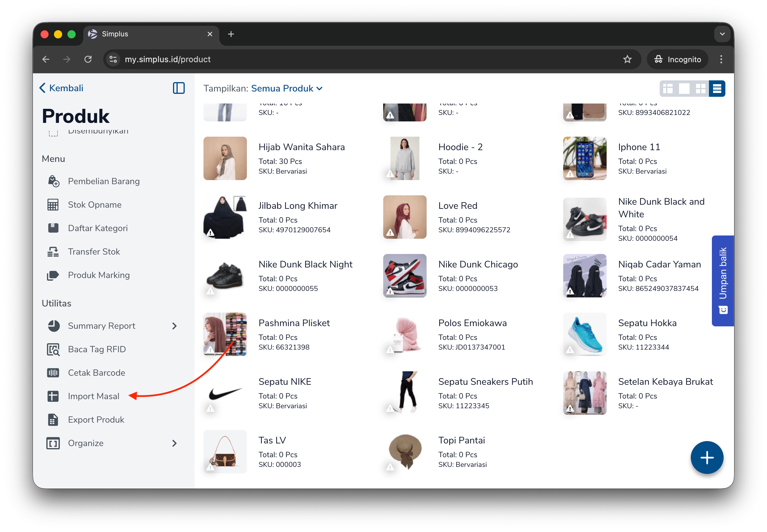Click the Pembelian Barang cart icon

point(53,181)
